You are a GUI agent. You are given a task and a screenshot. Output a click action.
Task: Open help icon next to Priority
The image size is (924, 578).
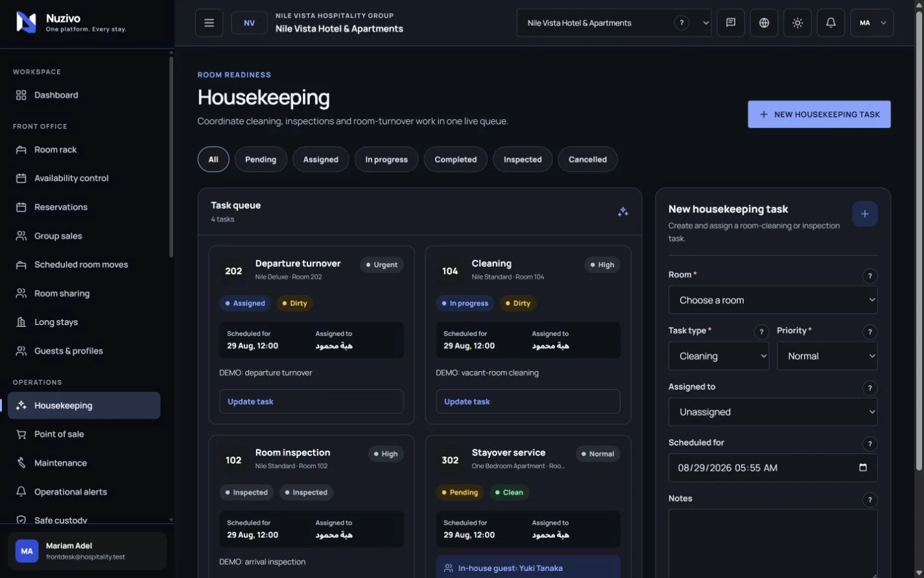click(x=870, y=331)
